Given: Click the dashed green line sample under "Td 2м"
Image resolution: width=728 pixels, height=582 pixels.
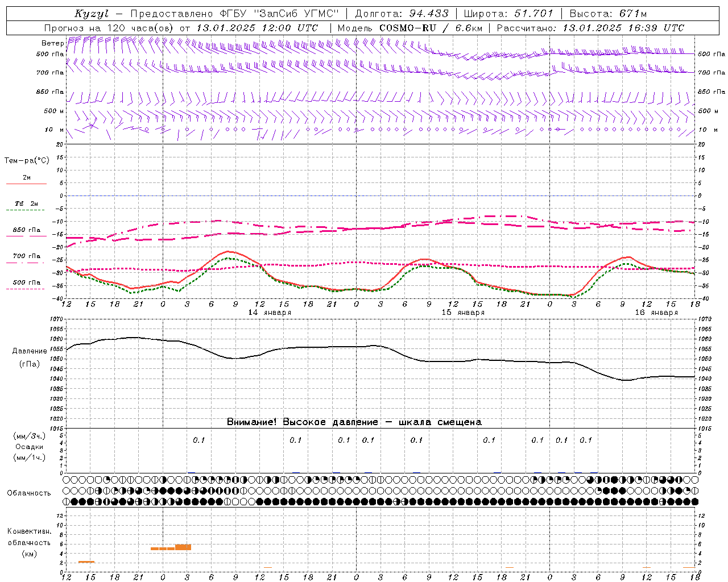Looking at the screenshot, I should 26,210.
